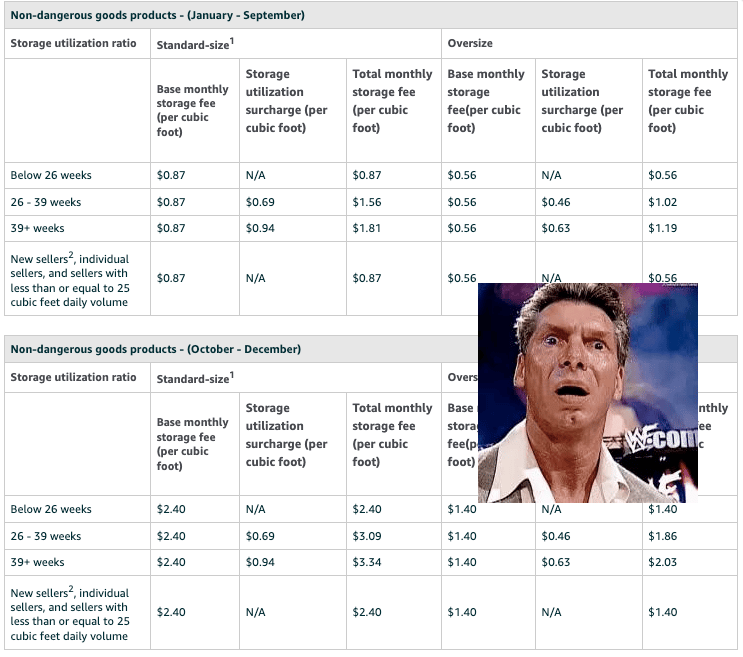
Task: Click the October - December table title
Action: [x=155, y=349]
